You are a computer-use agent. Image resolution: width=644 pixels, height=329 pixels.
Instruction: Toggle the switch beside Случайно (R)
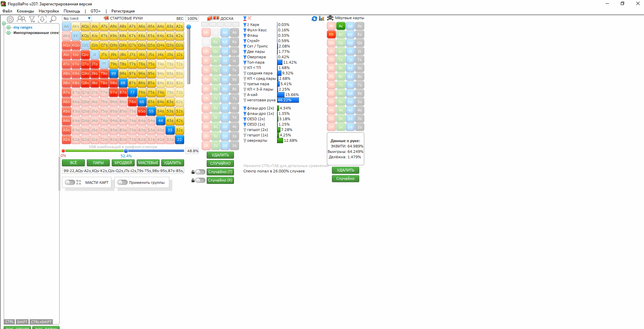200,180
